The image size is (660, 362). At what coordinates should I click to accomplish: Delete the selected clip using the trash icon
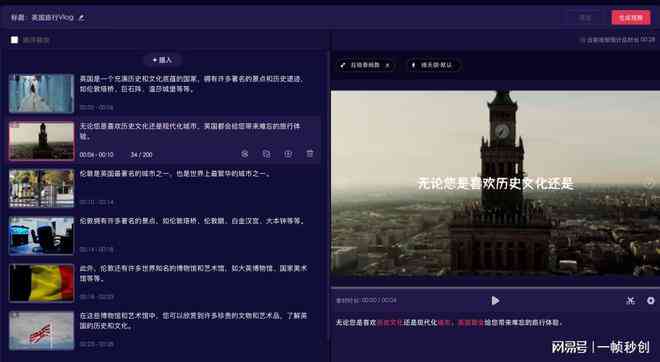[310, 154]
